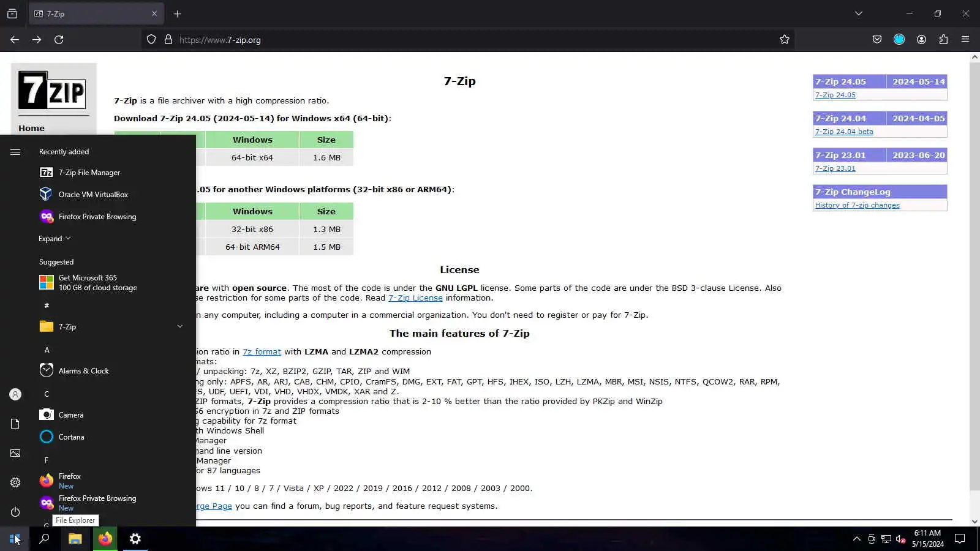Screen dimensions: 980x551
Task: Show hidden system tray icons
Action: [856, 539]
